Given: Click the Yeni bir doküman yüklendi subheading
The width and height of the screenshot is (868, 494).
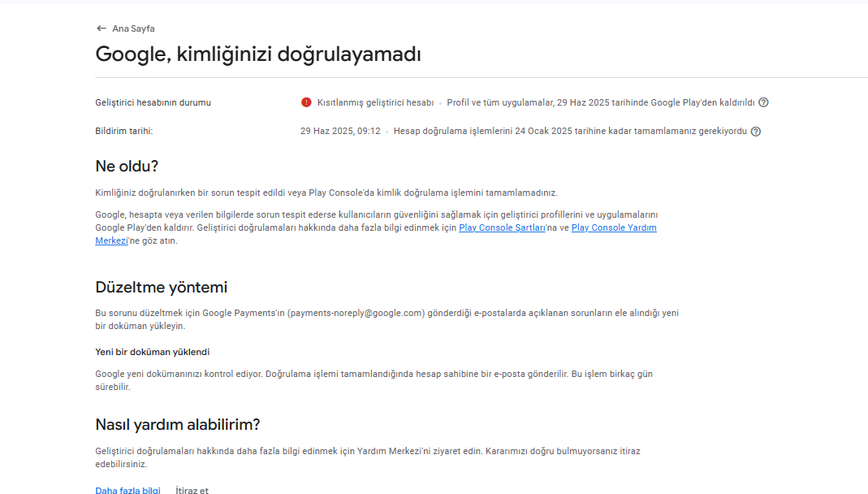Looking at the screenshot, I should tap(152, 353).
